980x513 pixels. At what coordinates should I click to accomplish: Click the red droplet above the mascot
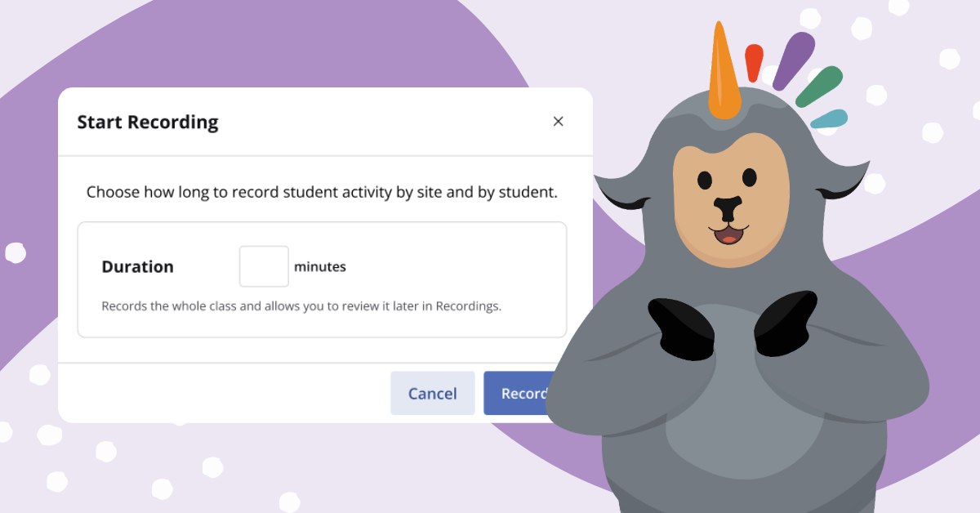(x=754, y=62)
